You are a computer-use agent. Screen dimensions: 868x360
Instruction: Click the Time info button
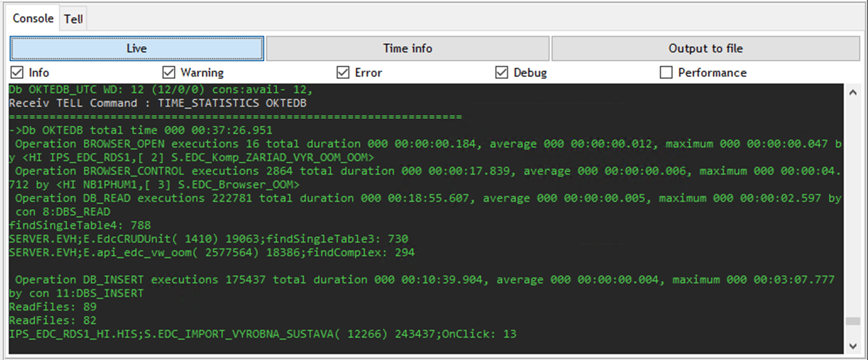[x=408, y=48]
